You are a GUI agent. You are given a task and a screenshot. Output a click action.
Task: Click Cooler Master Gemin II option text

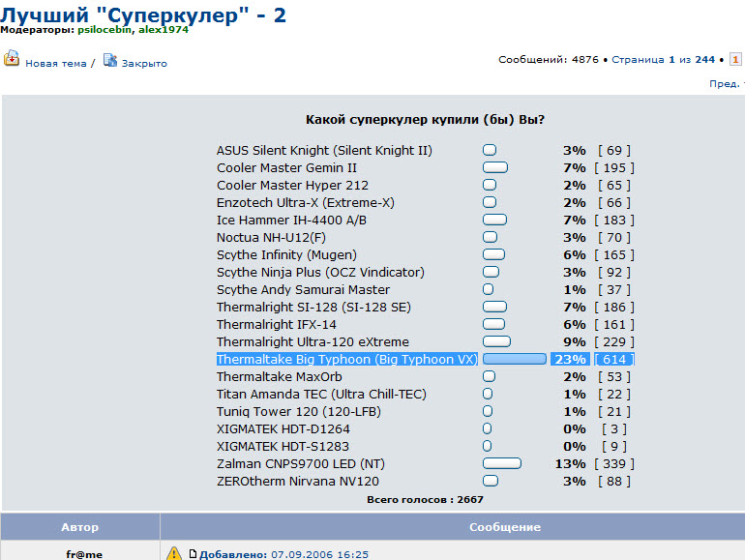(286, 167)
